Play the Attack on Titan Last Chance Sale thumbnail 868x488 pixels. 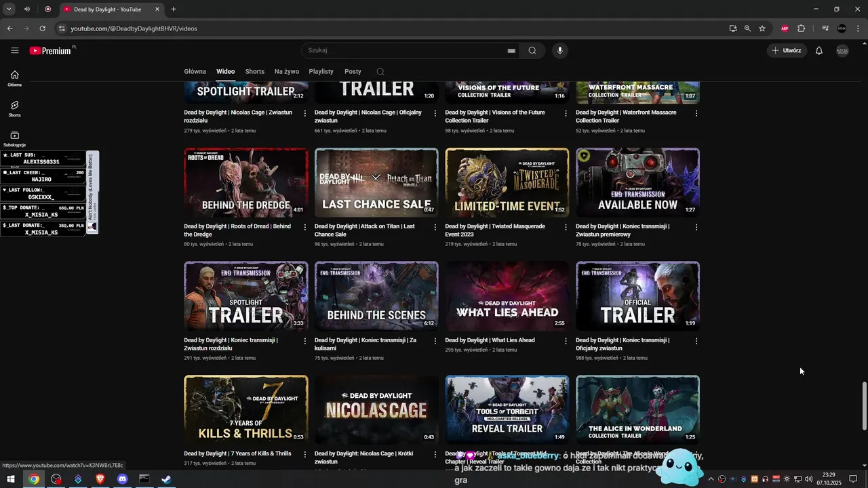point(376,182)
